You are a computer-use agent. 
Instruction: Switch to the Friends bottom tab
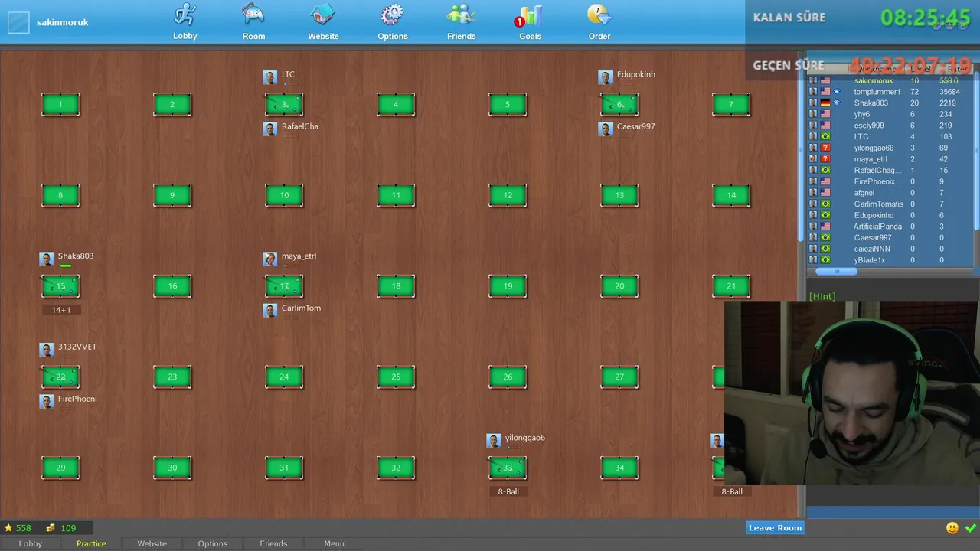coord(273,543)
